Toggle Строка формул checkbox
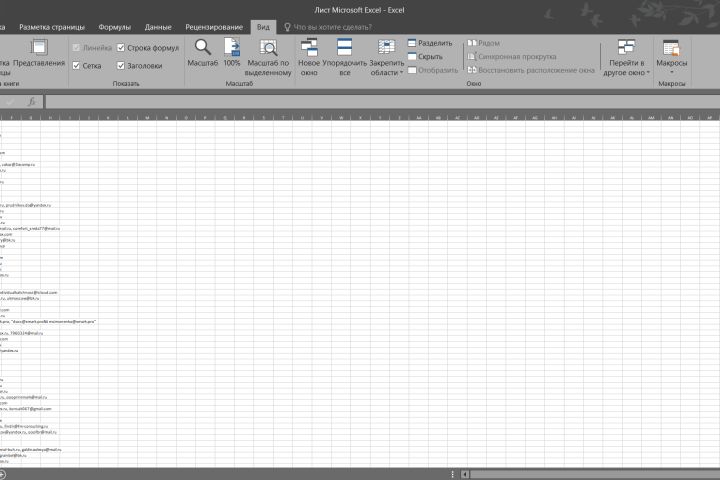This screenshot has height=480, width=720. [x=121, y=48]
